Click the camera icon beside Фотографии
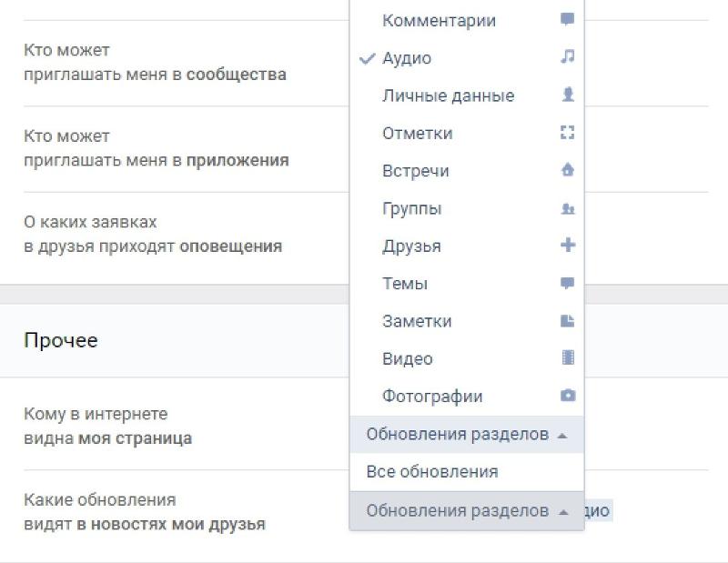728x563 pixels. point(568,396)
